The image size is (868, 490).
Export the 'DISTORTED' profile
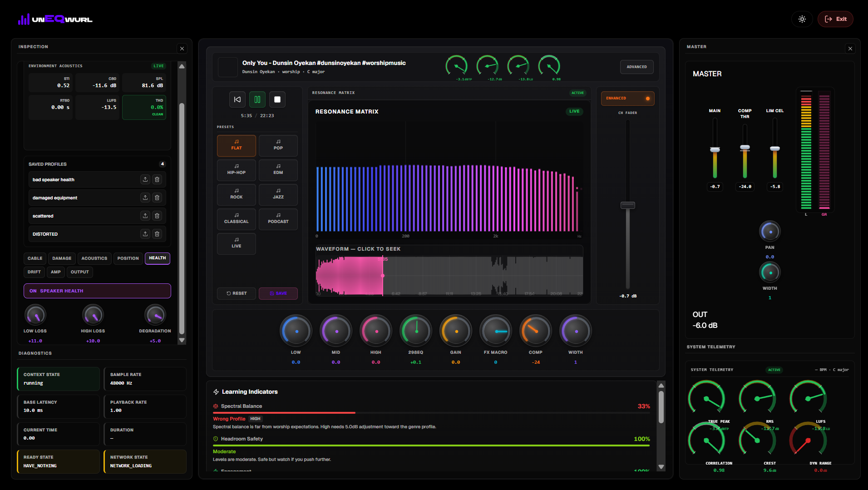[145, 234]
